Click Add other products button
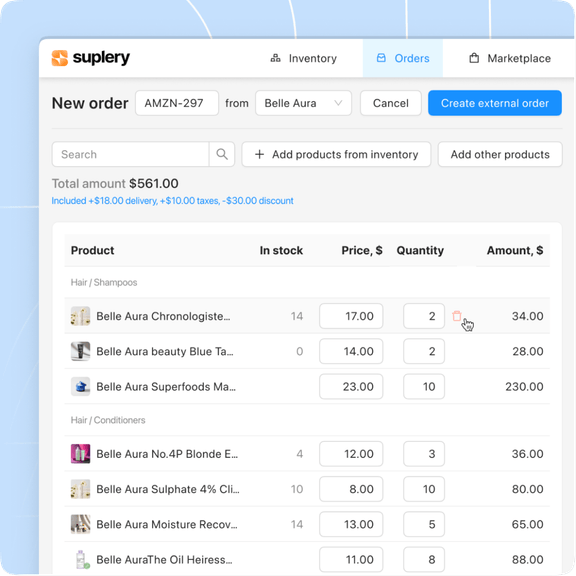The width and height of the screenshot is (576, 576). pyautogui.click(x=500, y=154)
